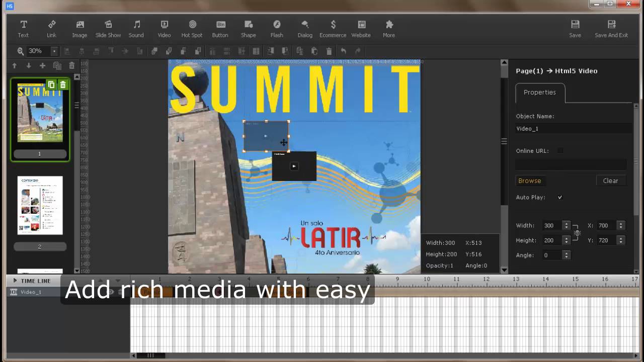644x362 pixels.
Task: Click the Browse button
Action: click(x=530, y=181)
